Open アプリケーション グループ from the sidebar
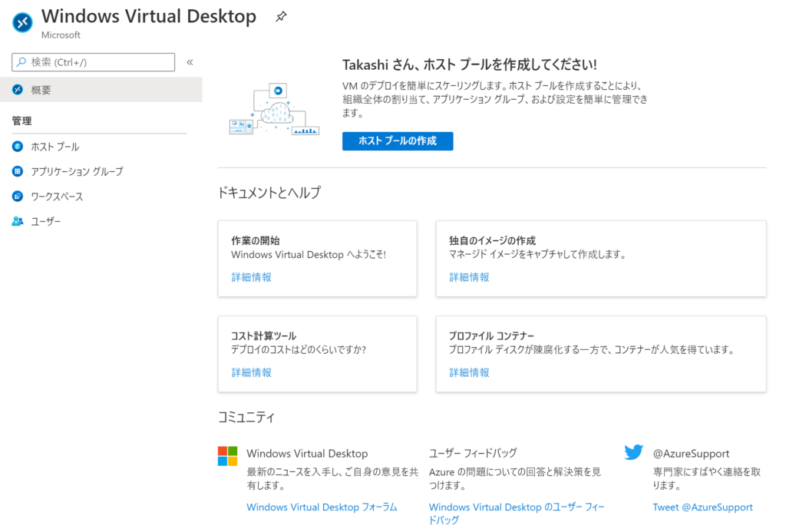Screen dimensions: 786x532 pyautogui.click(x=78, y=171)
